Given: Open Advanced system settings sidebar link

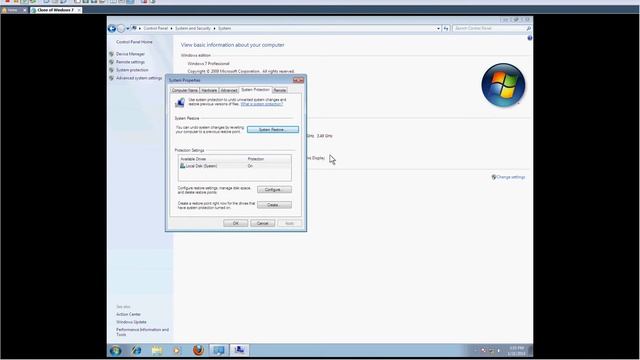Looking at the screenshot, I should point(139,78).
